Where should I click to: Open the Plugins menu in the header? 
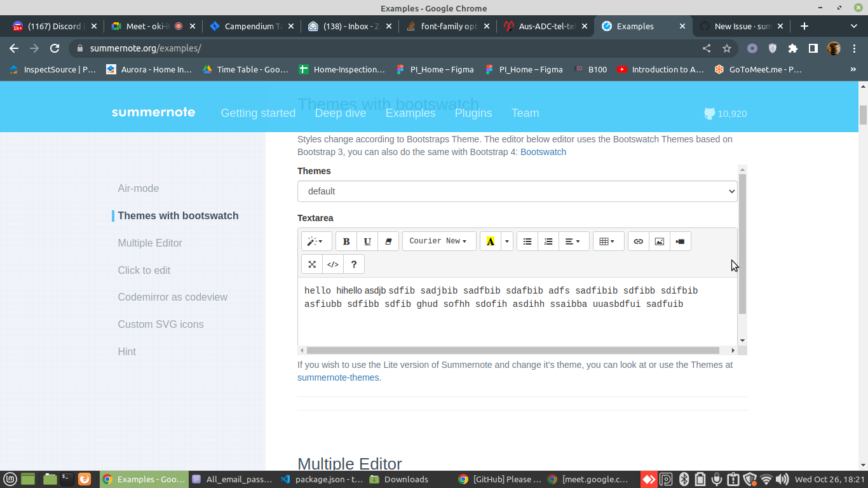[x=473, y=113]
